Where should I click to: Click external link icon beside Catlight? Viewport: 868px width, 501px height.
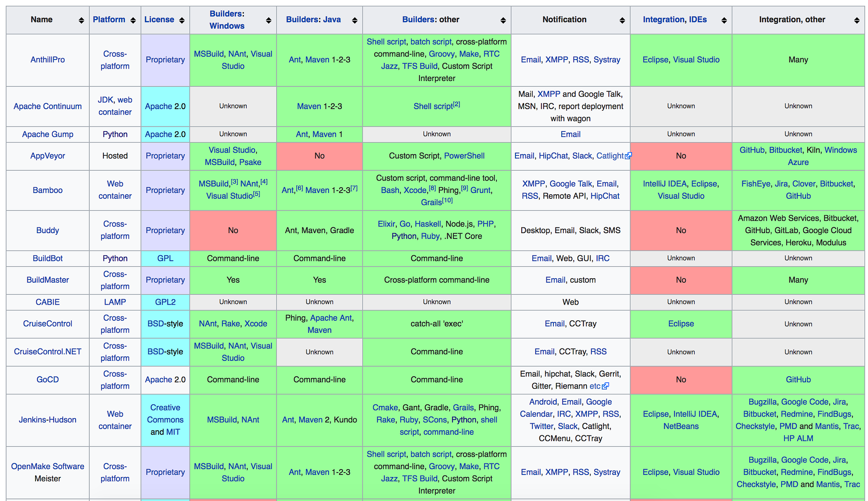point(628,156)
